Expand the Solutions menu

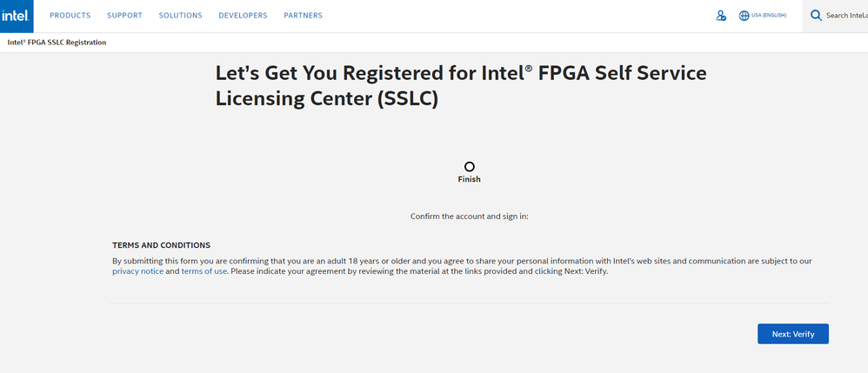tap(180, 16)
